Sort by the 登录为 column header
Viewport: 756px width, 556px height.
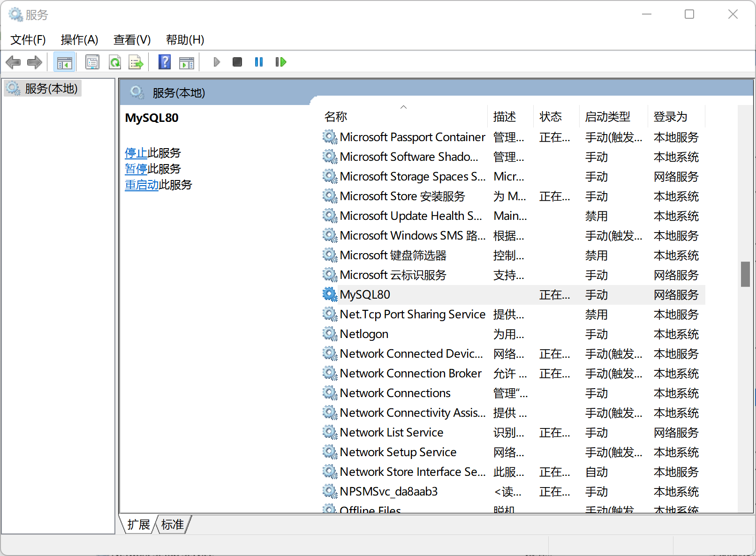click(x=676, y=116)
